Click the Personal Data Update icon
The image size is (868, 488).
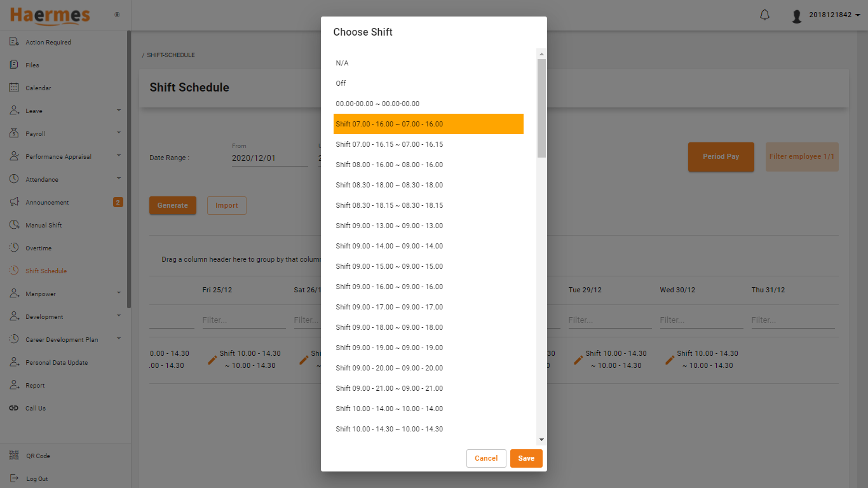pos(14,362)
